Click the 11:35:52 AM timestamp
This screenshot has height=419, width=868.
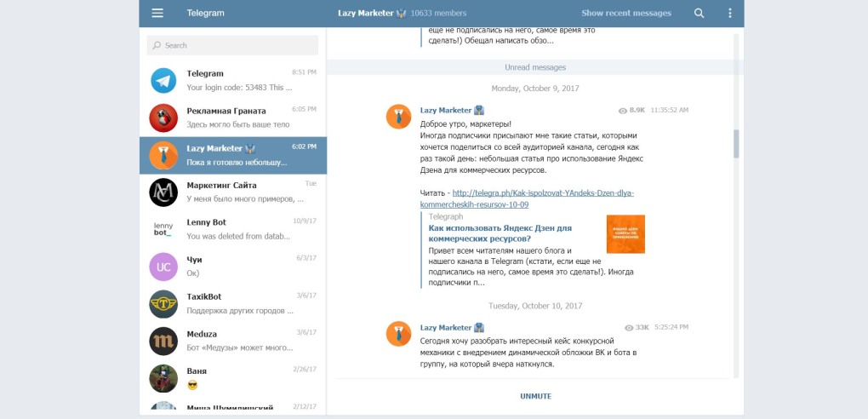pyautogui.click(x=669, y=111)
